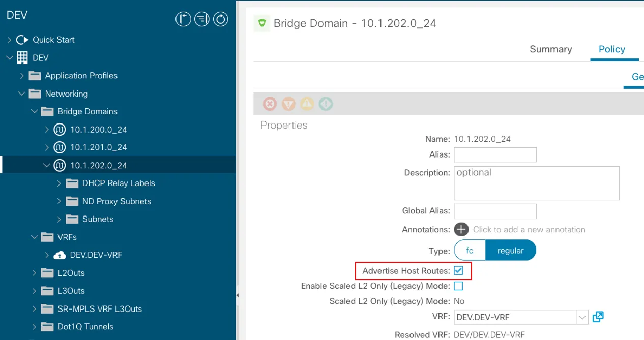Click the plus icon to add annotation

461,229
